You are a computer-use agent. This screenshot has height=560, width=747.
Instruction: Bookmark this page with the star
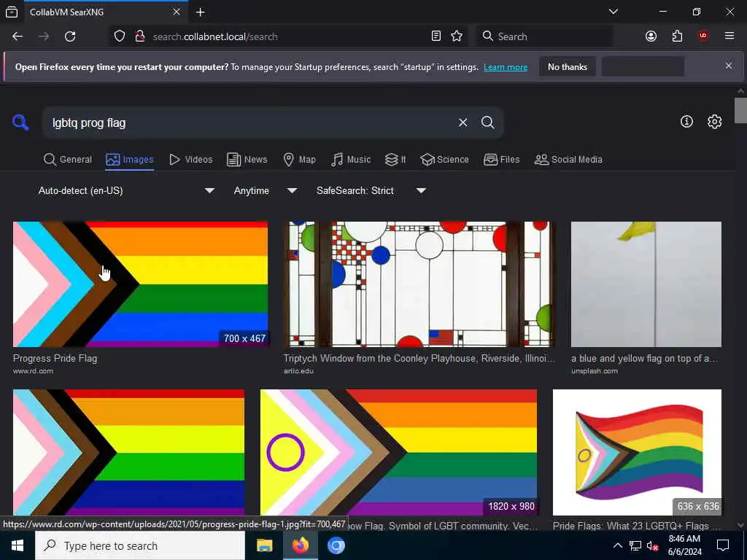(x=457, y=36)
